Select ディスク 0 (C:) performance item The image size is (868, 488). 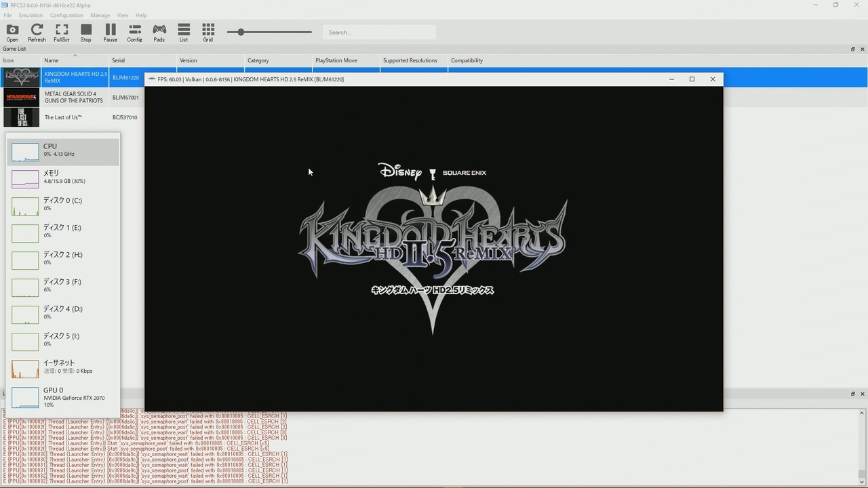pos(63,206)
